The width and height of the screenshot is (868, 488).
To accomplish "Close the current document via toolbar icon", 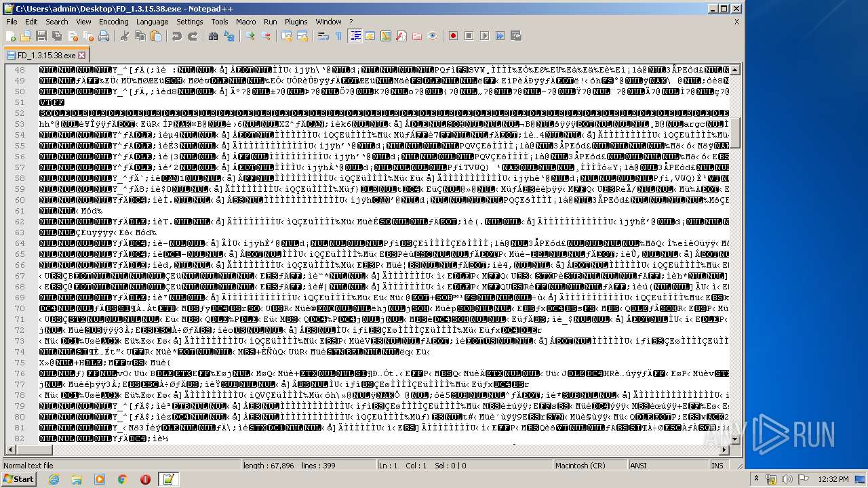I will 73,36.
